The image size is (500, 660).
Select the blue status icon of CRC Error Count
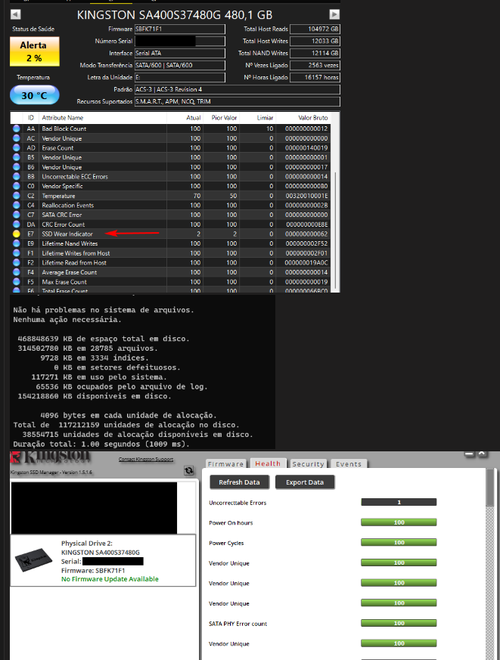16,224
